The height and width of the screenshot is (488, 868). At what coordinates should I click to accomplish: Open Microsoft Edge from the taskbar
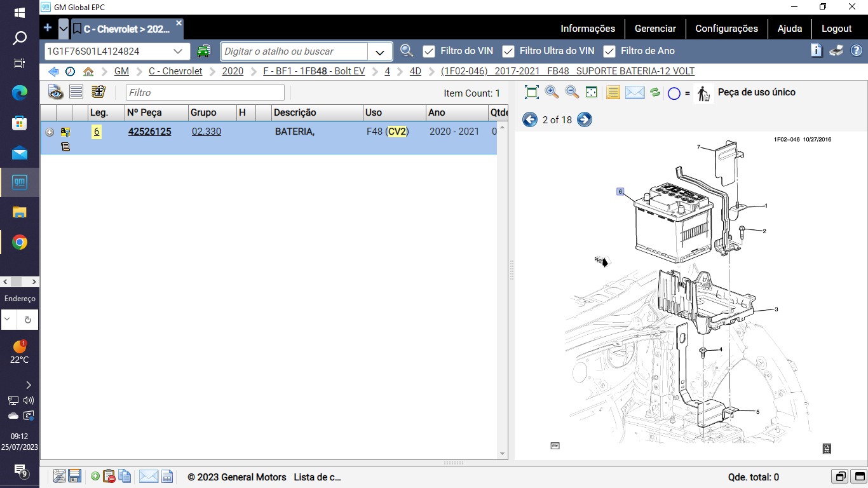[20, 93]
